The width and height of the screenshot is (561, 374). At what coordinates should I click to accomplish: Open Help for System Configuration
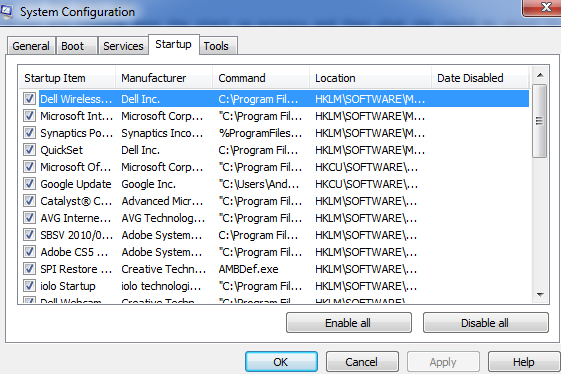[x=524, y=362]
